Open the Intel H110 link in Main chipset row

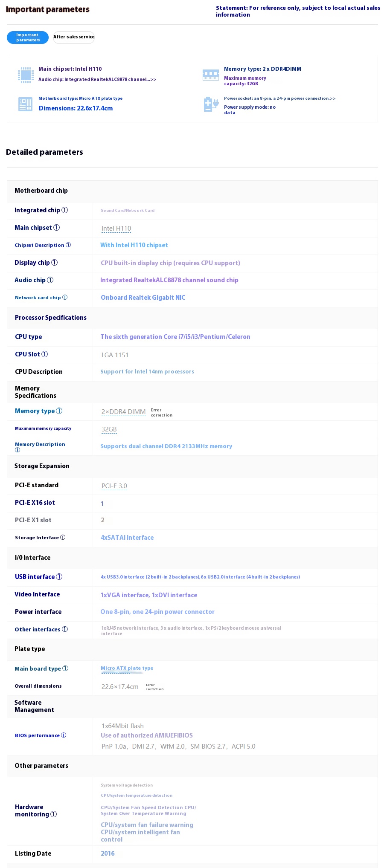(116, 229)
